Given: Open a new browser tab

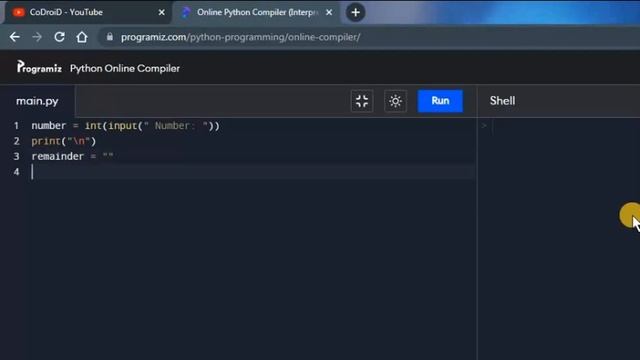Looking at the screenshot, I should click(356, 12).
